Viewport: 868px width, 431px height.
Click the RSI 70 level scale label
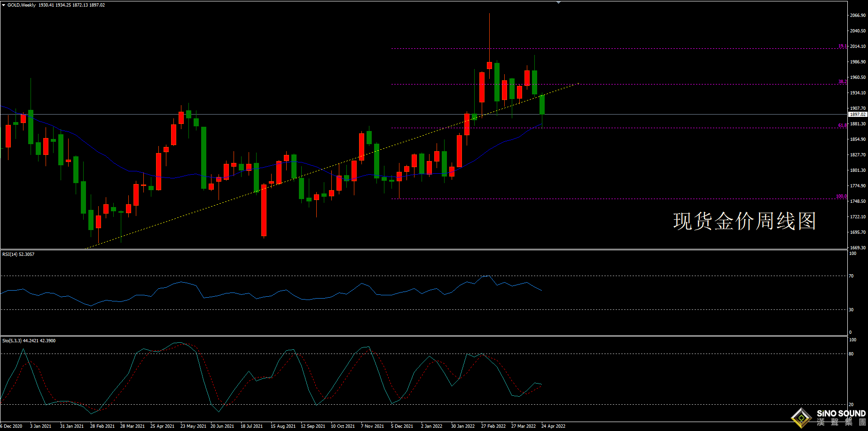[852, 276]
